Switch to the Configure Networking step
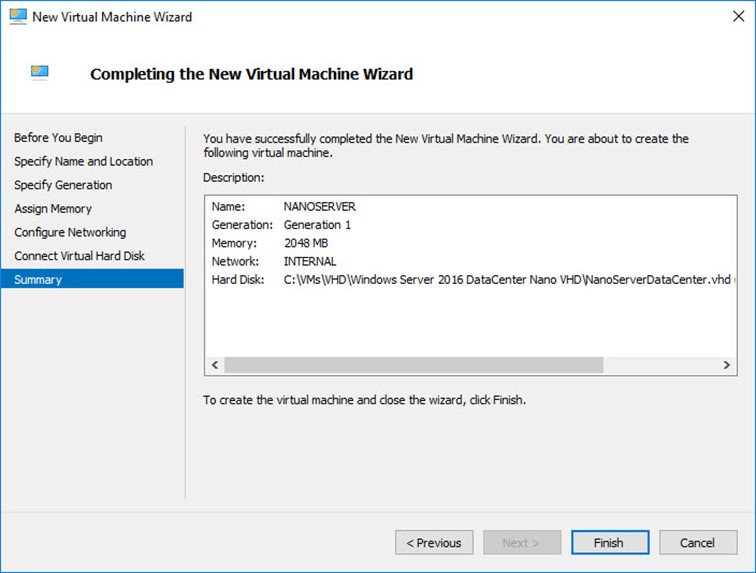The width and height of the screenshot is (756, 573). pyautogui.click(x=70, y=232)
